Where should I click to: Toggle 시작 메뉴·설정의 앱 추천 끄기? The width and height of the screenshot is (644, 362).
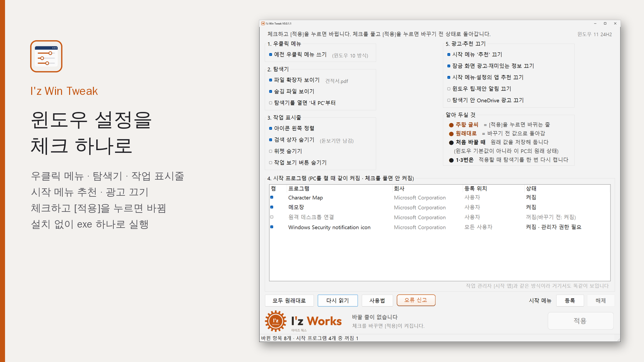(449, 77)
